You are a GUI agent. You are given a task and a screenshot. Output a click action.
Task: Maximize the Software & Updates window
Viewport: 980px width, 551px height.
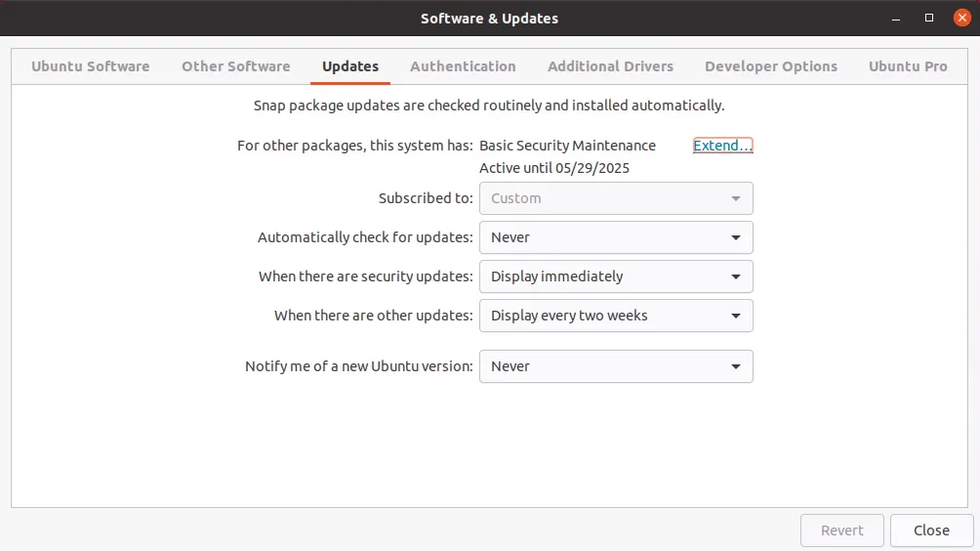point(929,19)
